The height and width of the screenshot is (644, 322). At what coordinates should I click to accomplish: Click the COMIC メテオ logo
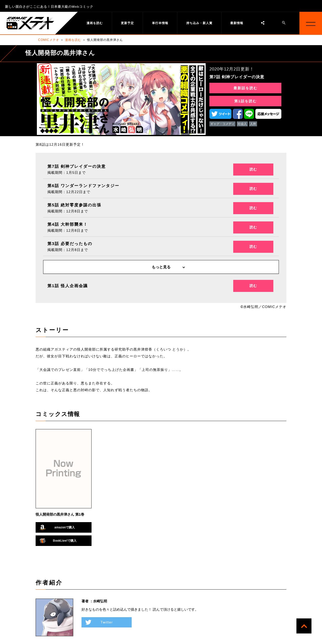point(30,23)
